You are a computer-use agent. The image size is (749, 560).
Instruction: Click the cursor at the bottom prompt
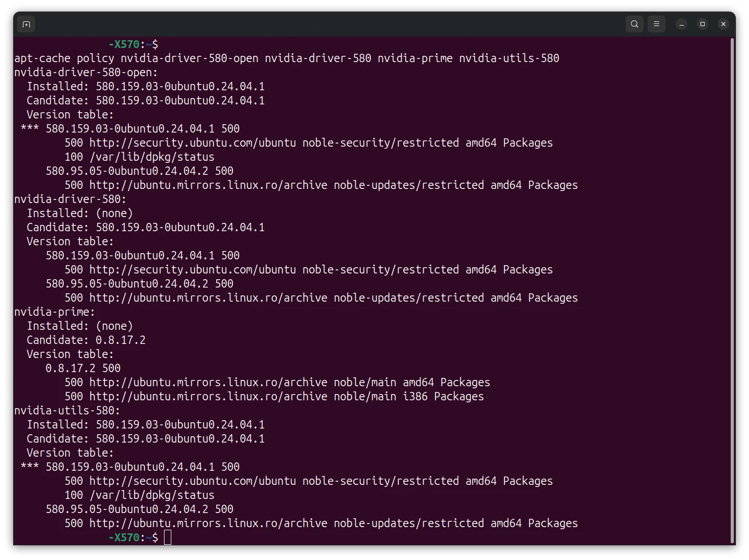pyautogui.click(x=168, y=538)
